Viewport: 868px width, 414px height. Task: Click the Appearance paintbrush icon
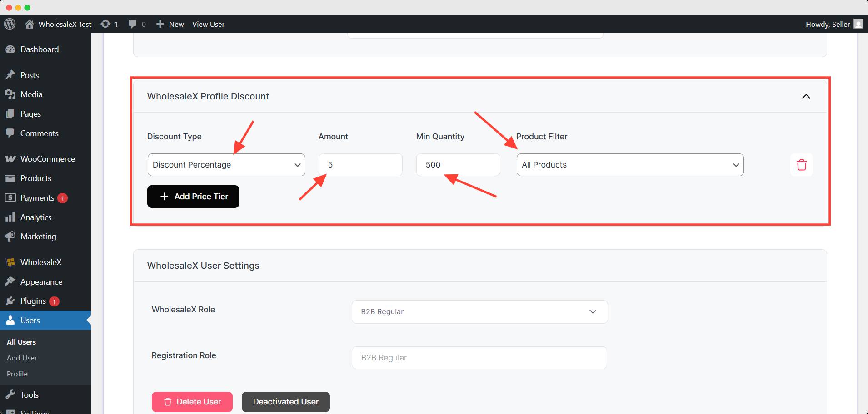point(10,282)
